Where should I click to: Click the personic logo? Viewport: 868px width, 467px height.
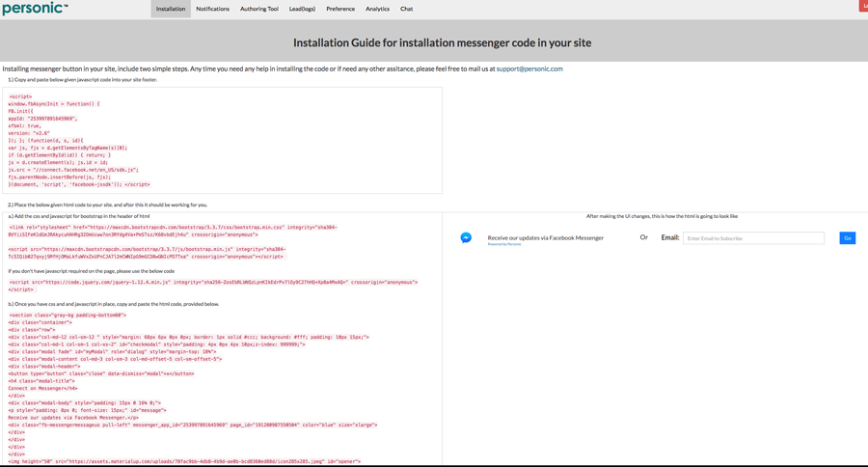(x=35, y=9)
